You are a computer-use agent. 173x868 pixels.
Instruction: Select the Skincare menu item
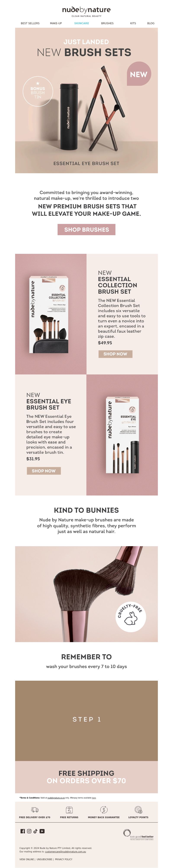pos(82,23)
